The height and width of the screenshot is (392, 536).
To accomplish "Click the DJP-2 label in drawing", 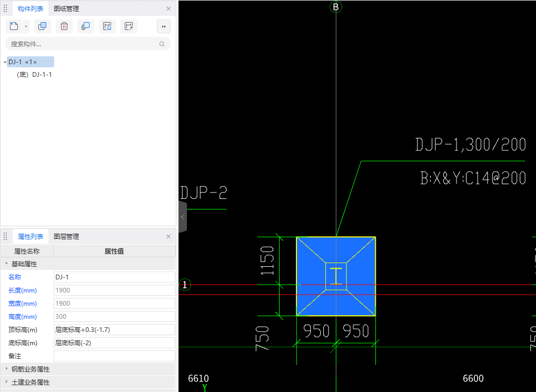I will click(203, 193).
